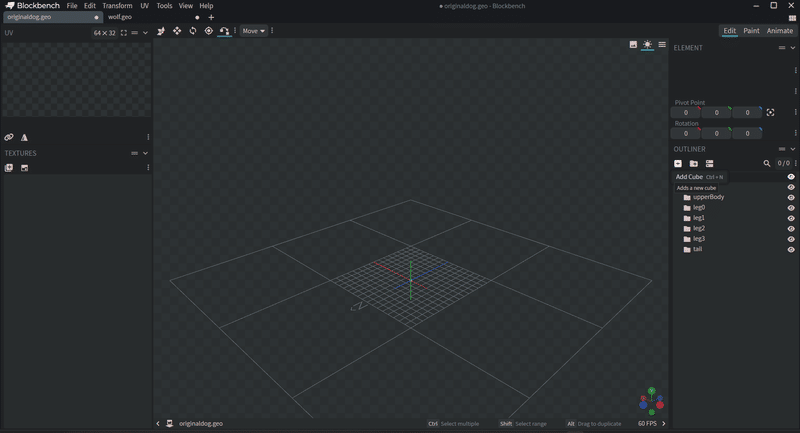
Task: Collapse the UV panel chevron
Action: click(x=145, y=33)
